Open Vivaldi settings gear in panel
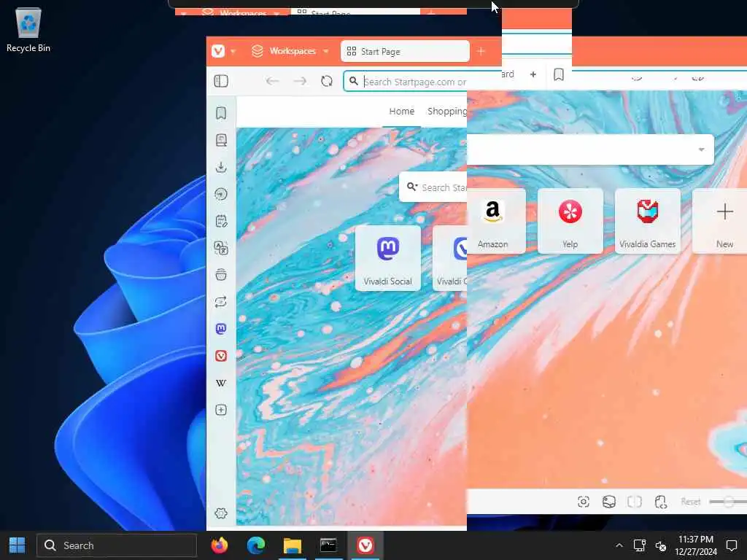 coord(221,513)
